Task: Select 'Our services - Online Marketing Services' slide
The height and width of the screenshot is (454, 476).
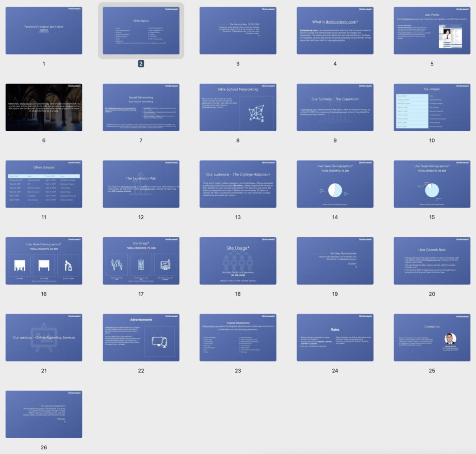Action: click(44, 338)
